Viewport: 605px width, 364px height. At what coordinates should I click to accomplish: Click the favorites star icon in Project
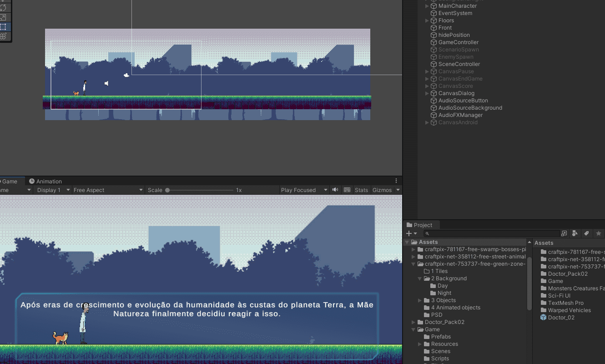[x=599, y=233]
